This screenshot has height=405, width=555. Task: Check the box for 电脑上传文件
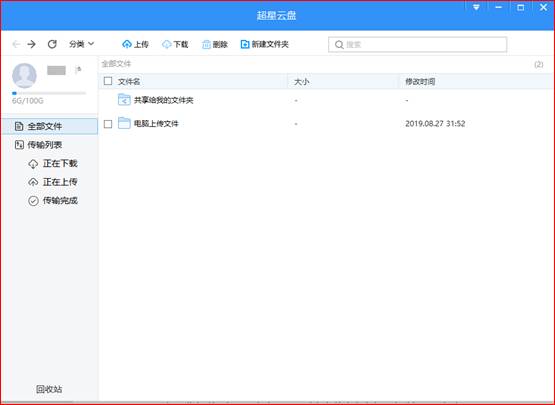coord(108,124)
